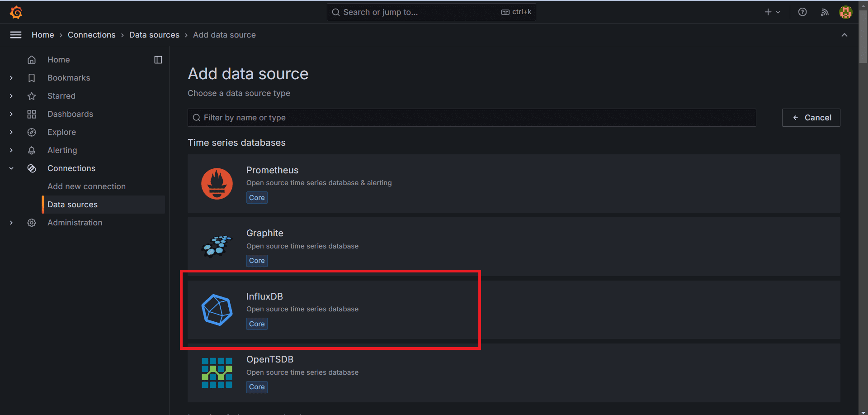
Task: Select the Graphite data source logo
Action: pyautogui.click(x=217, y=247)
